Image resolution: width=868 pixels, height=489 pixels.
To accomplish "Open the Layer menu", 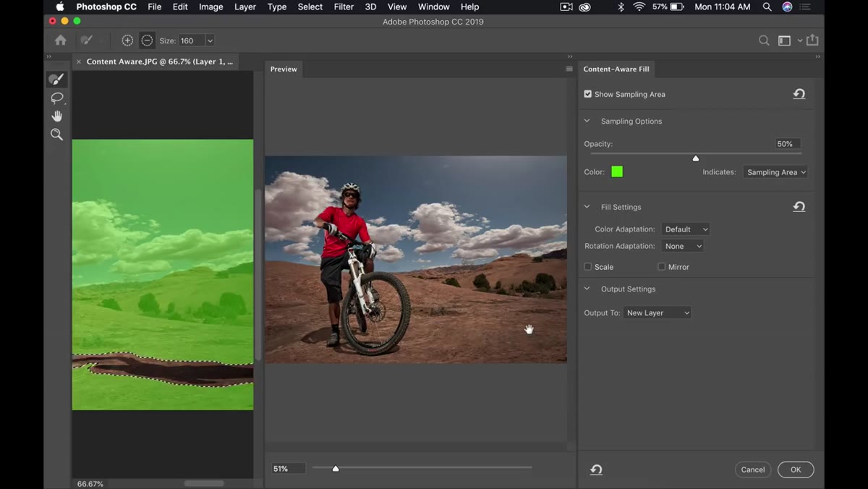I will [x=245, y=7].
